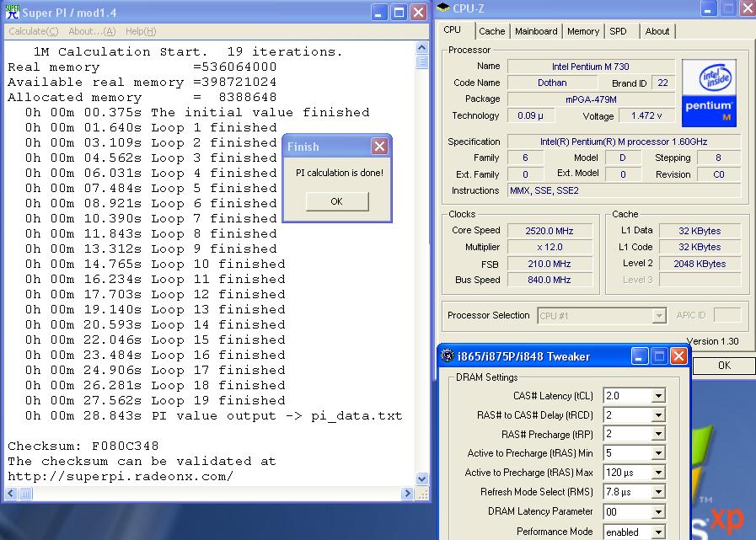The image size is (756, 540).
Task: Open the About tab in CPU-Z
Action: pos(657,31)
